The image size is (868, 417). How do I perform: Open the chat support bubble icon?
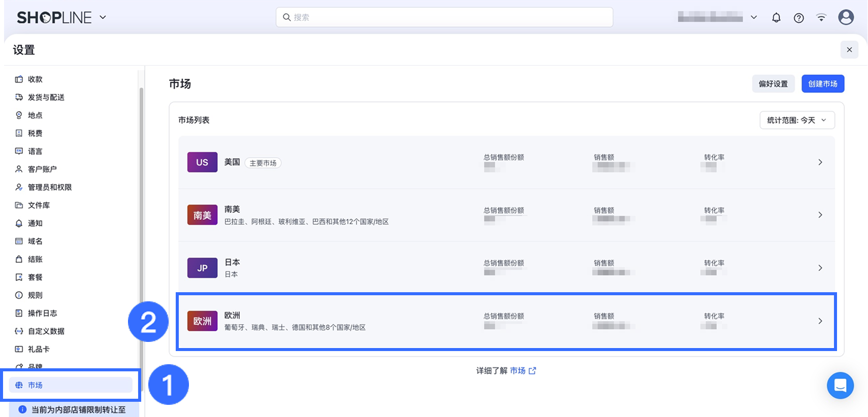coord(840,386)
